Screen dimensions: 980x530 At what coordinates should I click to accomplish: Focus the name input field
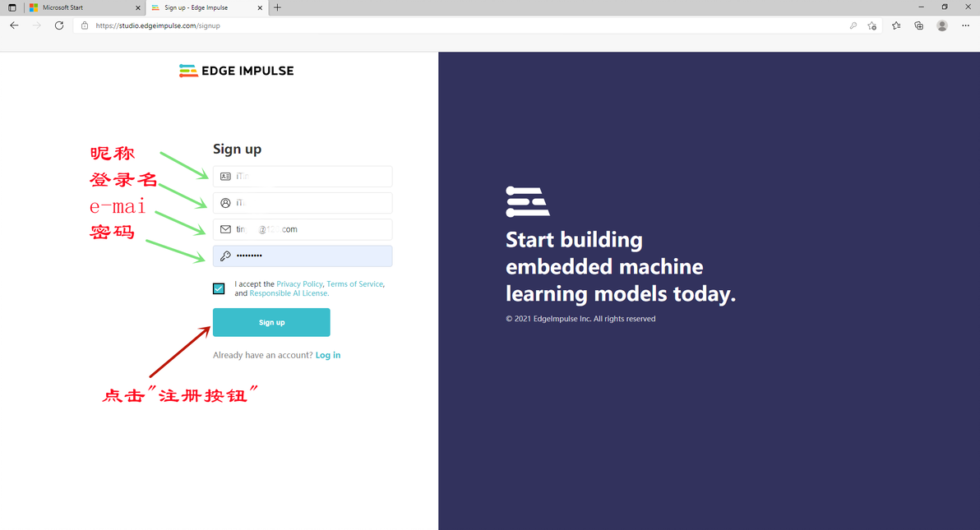point(303,176)
